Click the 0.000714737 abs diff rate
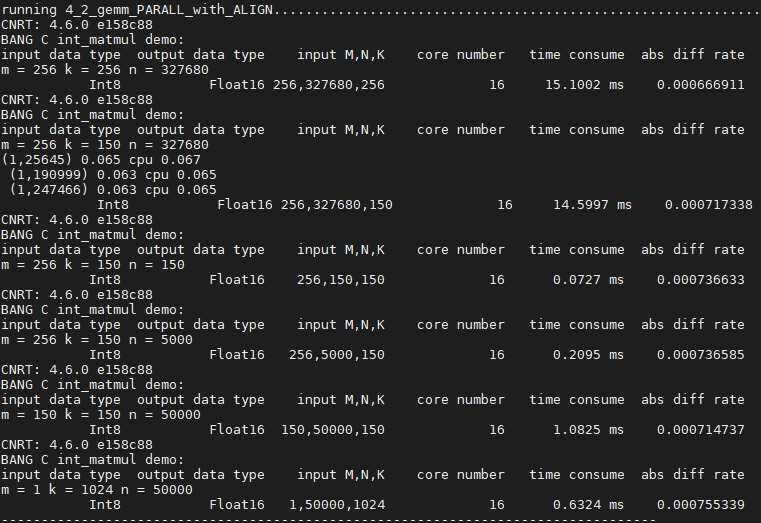Image resolution: width=761 pixels, height=523 pixels. 700,430
